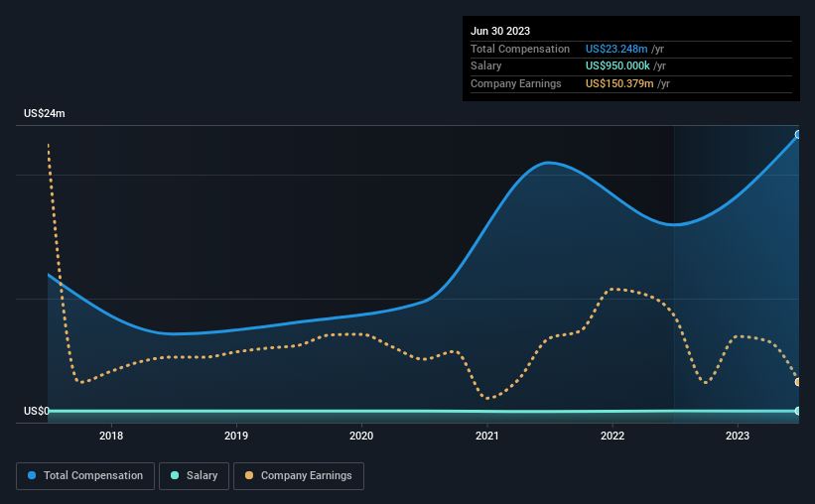Click the 2022 x-axis label
This screenshot has height=504, width=815.
point(612,436)
